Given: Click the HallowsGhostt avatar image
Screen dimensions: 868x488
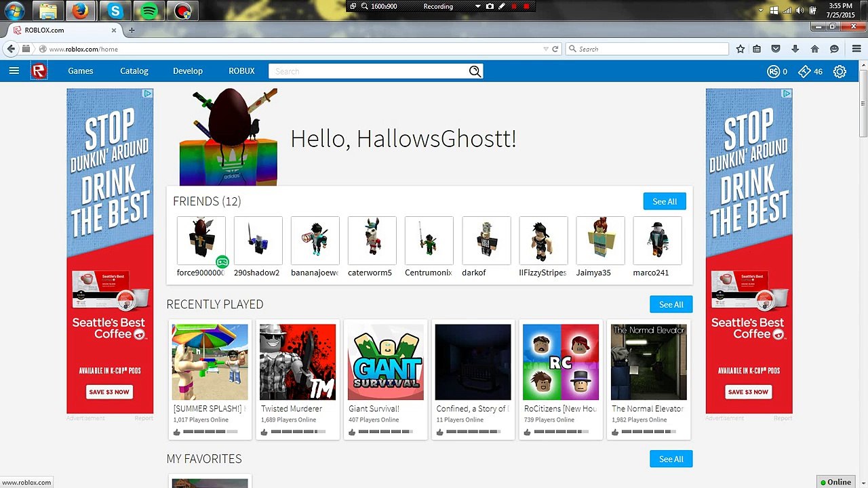Looking at the screenshot, I should click(229, 137).
